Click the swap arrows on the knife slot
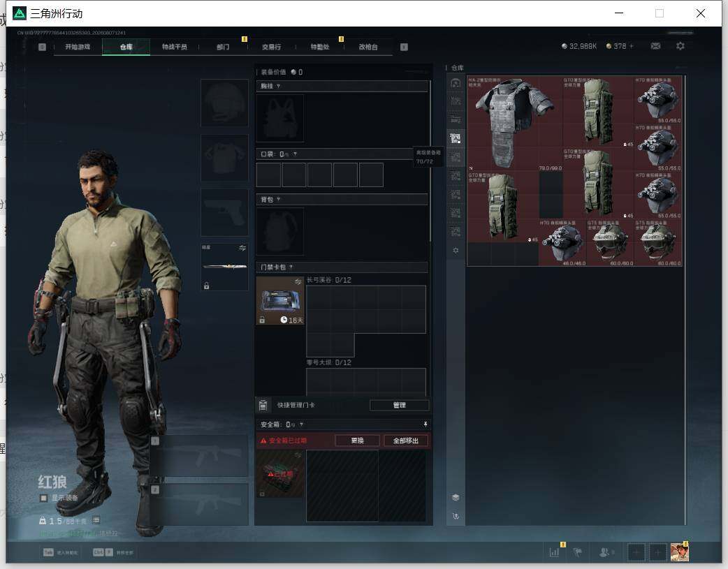 [x=242, y=248]
